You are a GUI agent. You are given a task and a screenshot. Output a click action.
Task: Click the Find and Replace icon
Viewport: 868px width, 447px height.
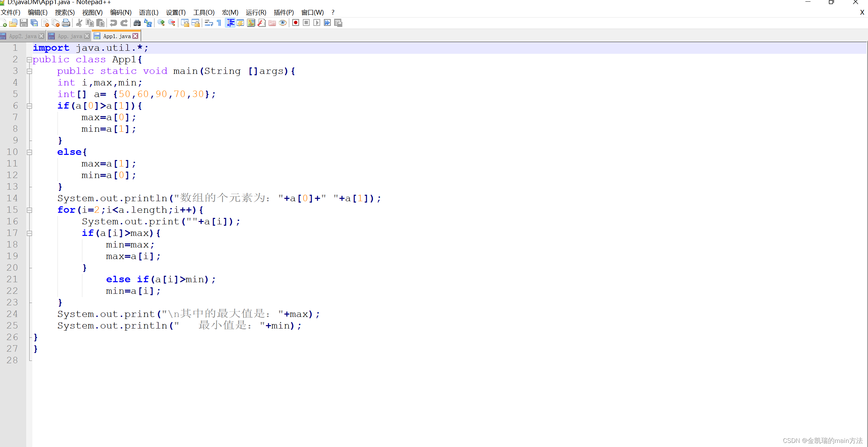148,23
